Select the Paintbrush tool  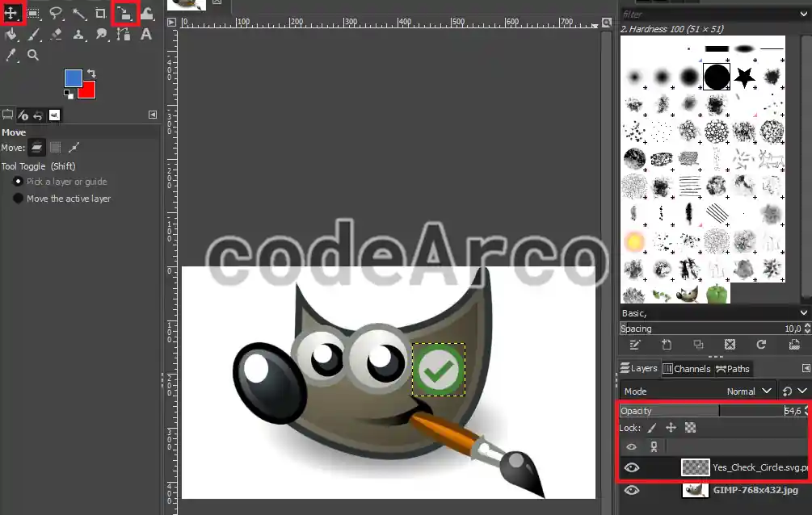[x=34, y=35]
